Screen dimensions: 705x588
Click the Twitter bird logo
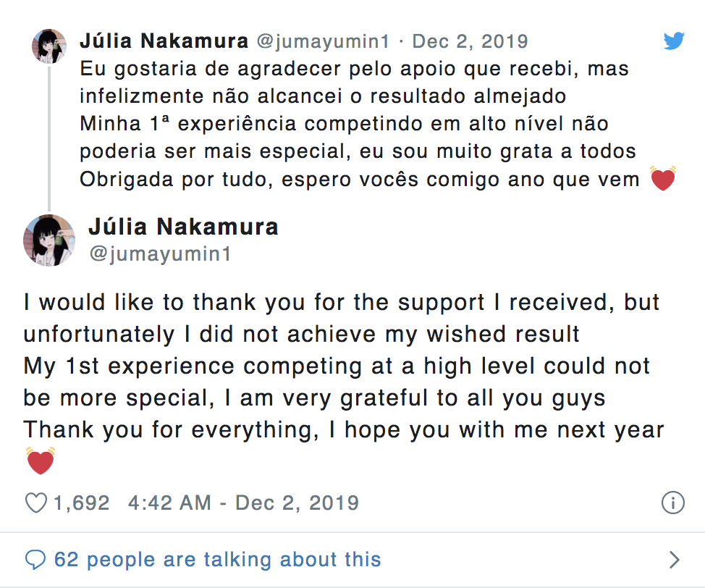(x=674, y=41)
